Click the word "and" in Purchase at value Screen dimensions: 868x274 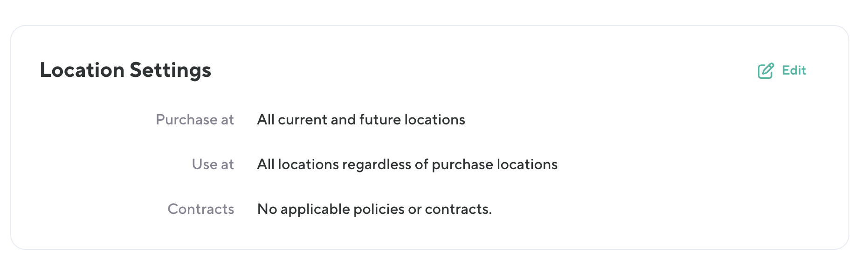click(x=343, y=120)
